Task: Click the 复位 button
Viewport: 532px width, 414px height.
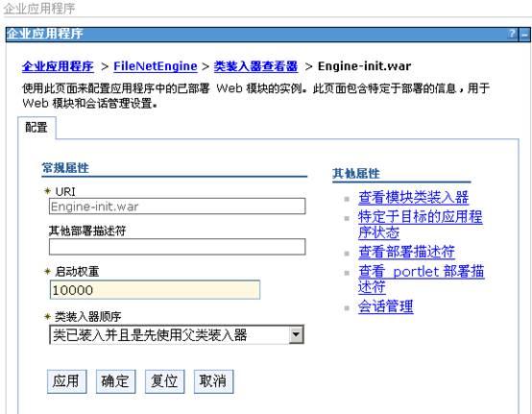Action: pyautogui.click(x=164, y=381)
